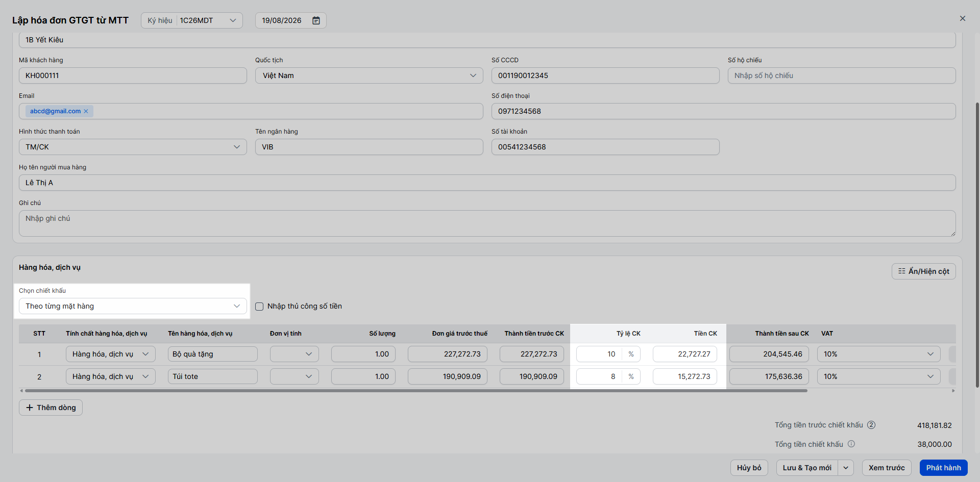Click unit price field 227,272.73

(x=448, y=354)
